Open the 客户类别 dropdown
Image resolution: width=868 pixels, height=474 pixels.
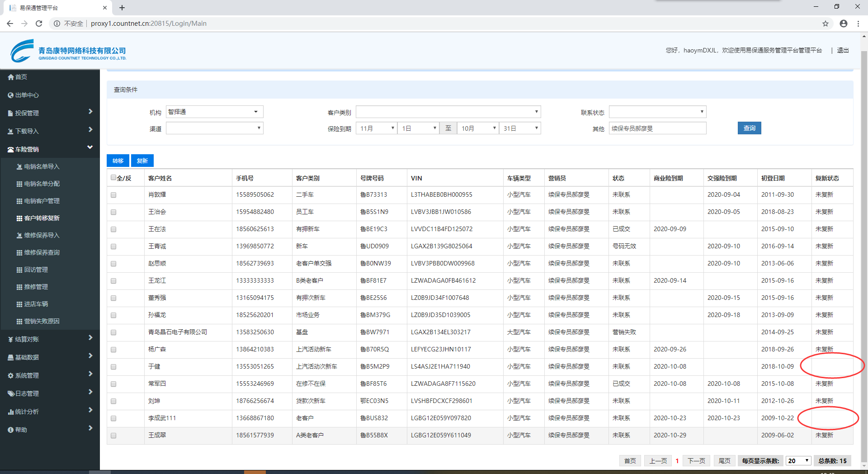coord(448,112)
